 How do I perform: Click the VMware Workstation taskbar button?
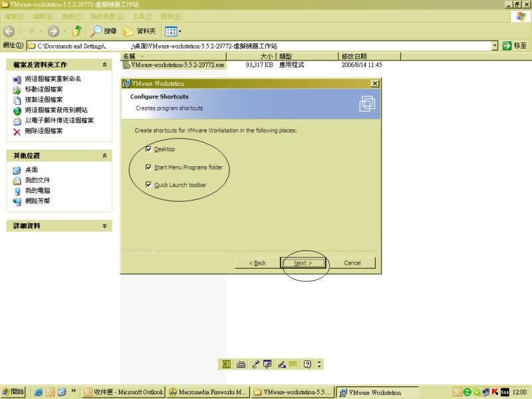[x=377, y=392]
